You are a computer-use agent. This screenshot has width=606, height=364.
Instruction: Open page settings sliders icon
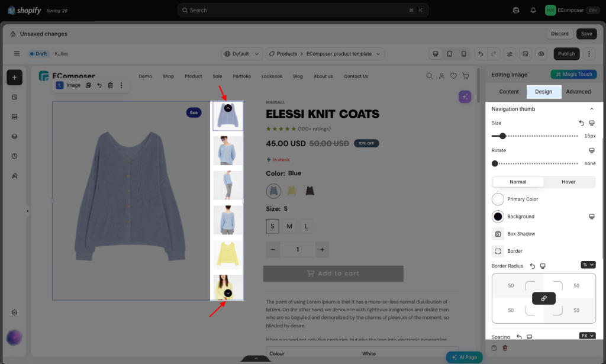[x=510, y=54]
